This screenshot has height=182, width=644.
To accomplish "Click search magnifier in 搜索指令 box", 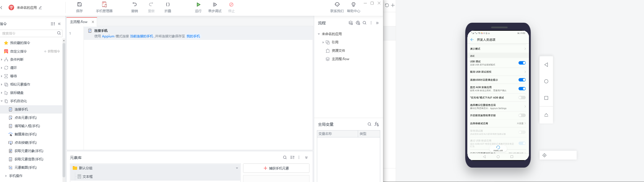I will pos(59,33).
